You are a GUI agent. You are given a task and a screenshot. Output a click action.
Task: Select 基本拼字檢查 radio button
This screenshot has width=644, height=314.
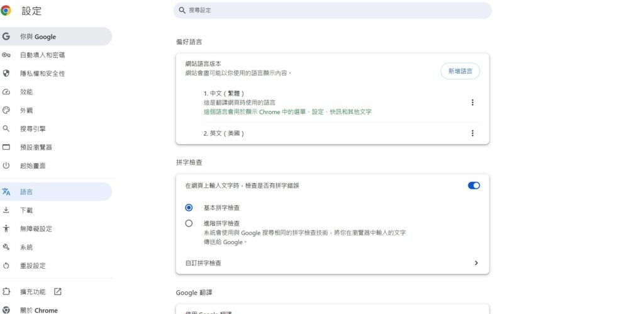[189, 208]
